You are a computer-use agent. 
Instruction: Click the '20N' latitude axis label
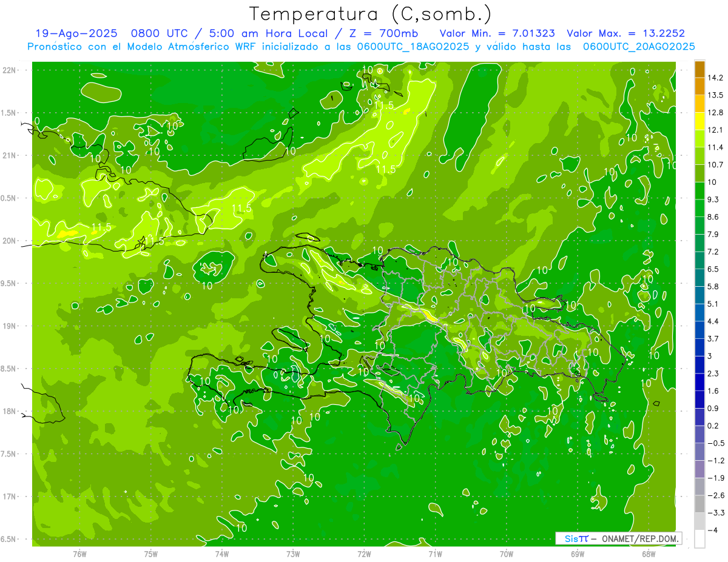[8, 241]
